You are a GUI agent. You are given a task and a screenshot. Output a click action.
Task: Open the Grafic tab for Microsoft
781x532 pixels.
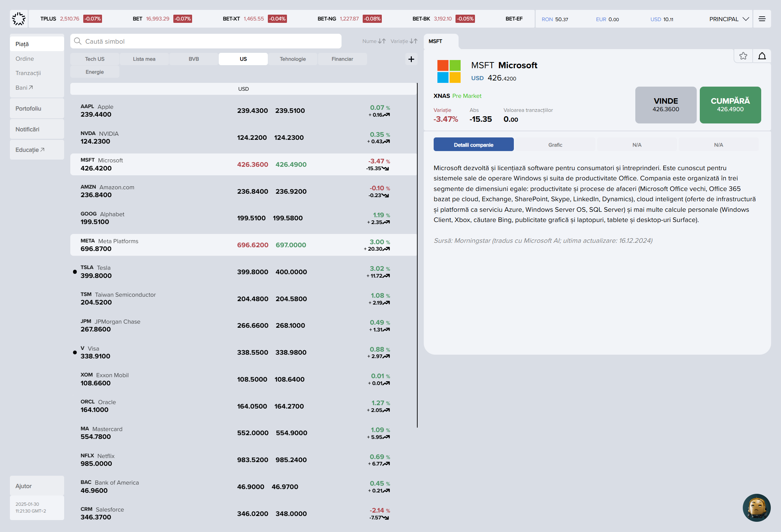click(x=555, y=145)
